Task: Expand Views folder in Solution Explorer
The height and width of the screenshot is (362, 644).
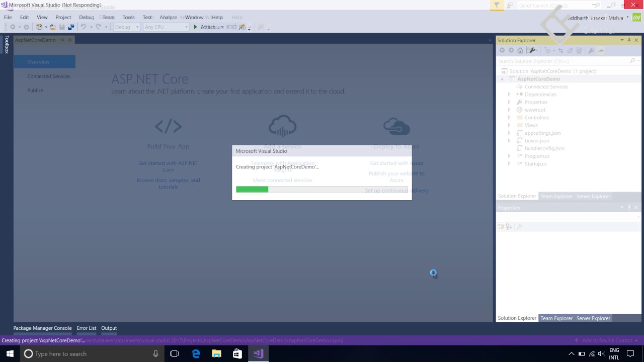Action: pos(509,125)
